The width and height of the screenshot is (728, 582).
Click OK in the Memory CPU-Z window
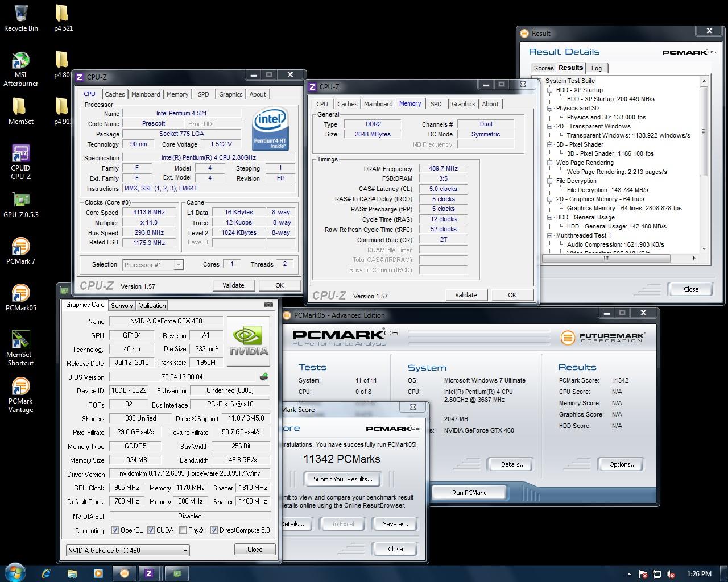(x=512, y=295)
